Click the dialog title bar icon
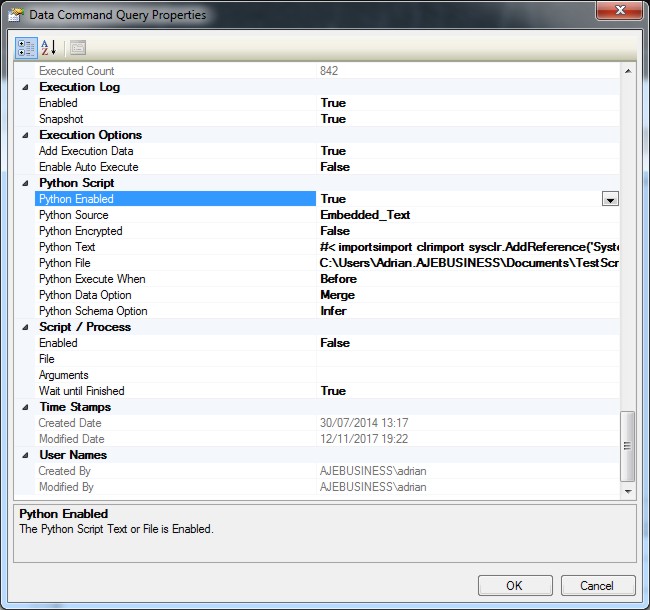Viewport: 650px width, 610px height. (15, 15)
